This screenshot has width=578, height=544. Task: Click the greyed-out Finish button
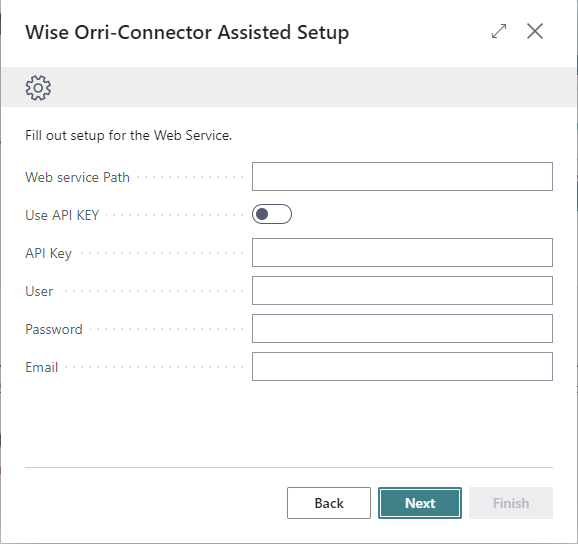pyautogui.click(x=511, y=503)
